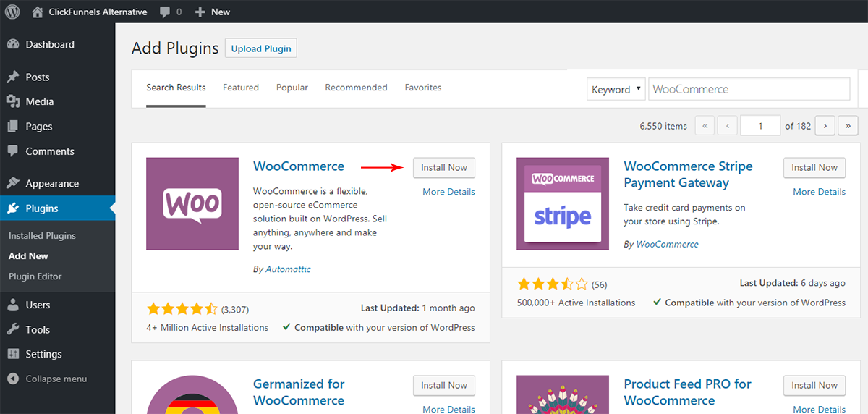This screenshot has width=868, height=414.
Task: Select Add New in Plugins submenu
Action: coord(28,256)
